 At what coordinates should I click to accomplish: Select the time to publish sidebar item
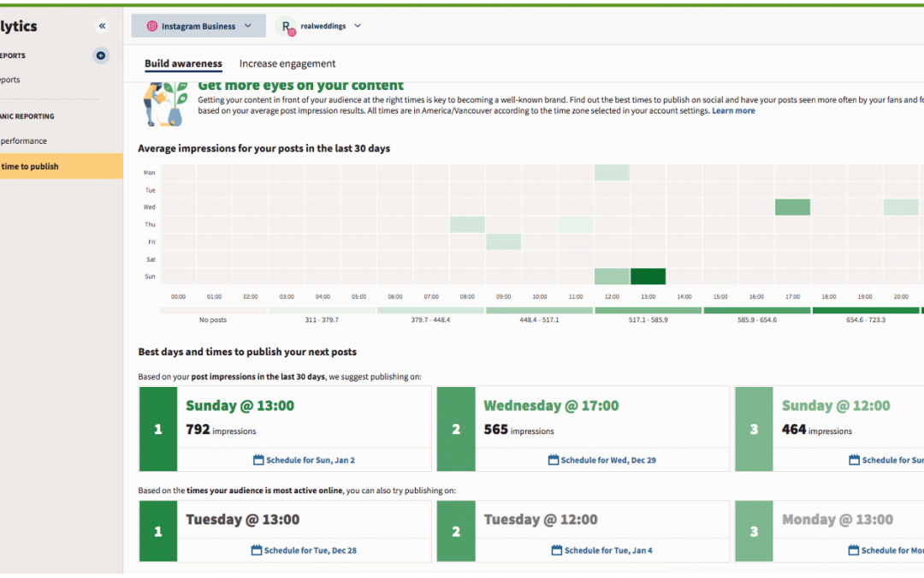[x=62, y=166]
